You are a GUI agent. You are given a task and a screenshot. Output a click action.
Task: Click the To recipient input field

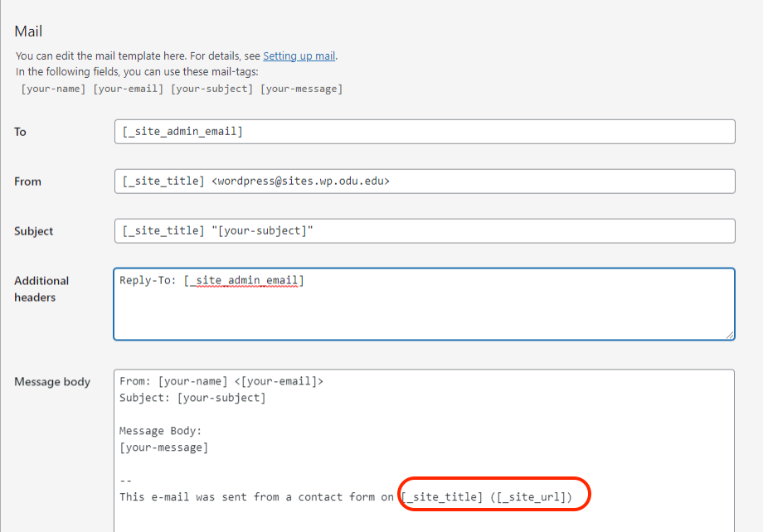[424, 132]
